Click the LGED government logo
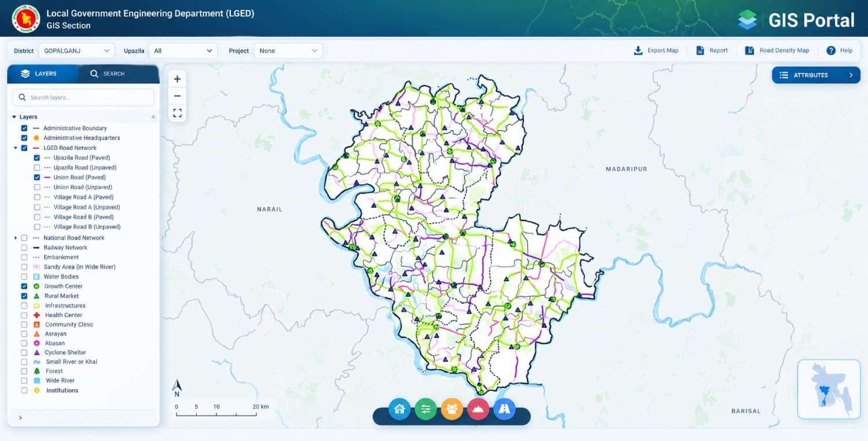 (26, 19)
